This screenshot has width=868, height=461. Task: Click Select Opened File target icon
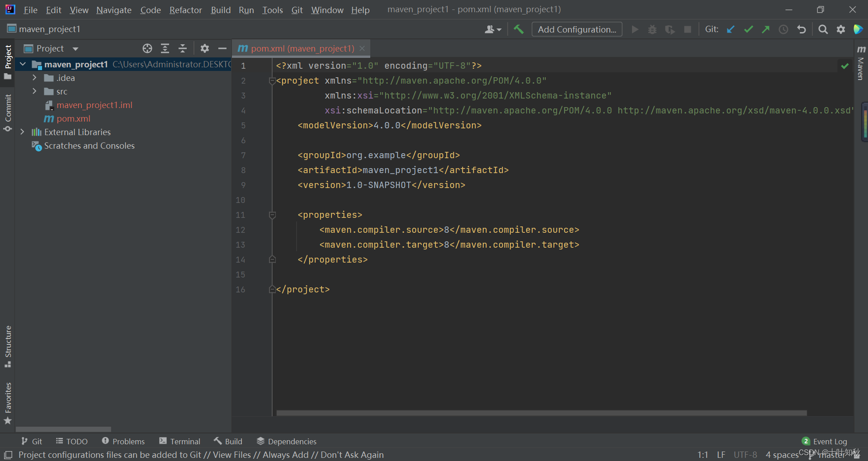click(147, 48)
